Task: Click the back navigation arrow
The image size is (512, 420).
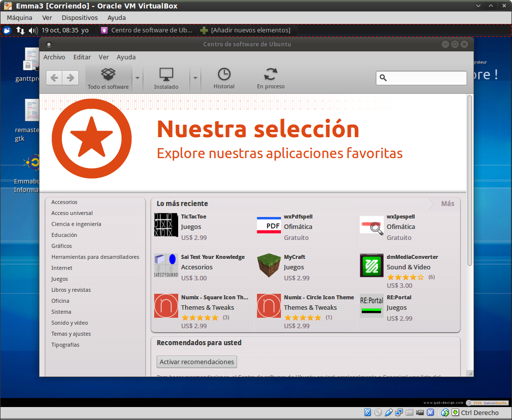Action: [54, 78]
